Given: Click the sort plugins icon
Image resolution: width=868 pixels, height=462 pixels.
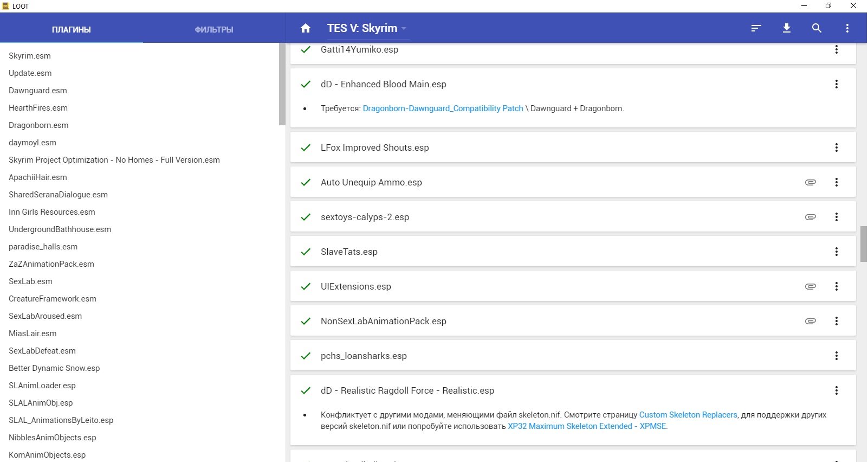Looking at the screenshot, I should click(756, 28).
